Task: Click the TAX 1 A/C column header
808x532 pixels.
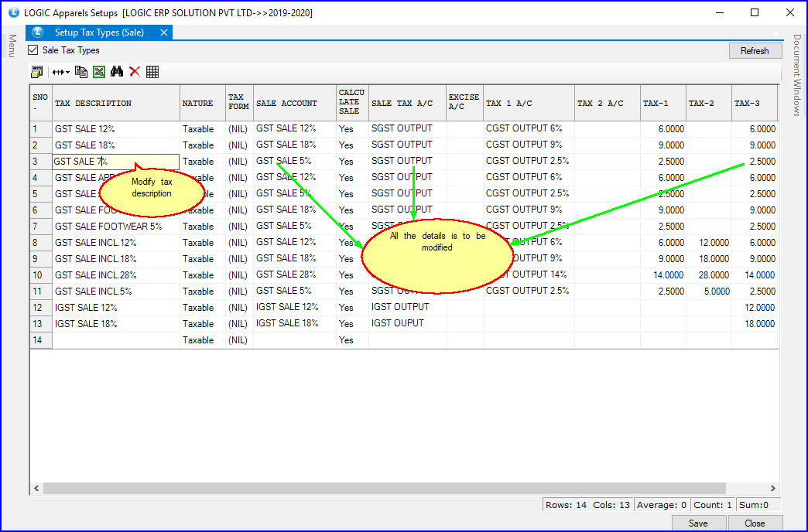Action: coord(529,103)
